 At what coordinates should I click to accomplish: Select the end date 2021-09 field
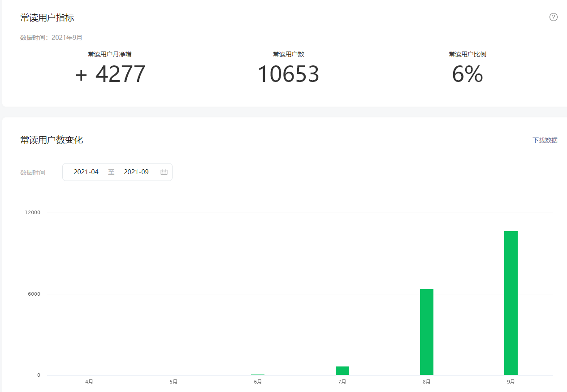click(136, 172)
